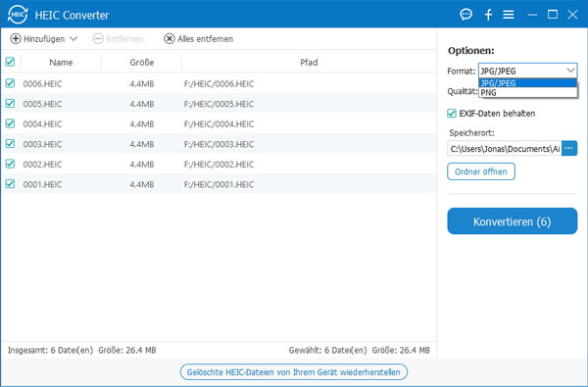
Task: Disable EXIF-Daten behalten checkbox
Action: point(452,114)
